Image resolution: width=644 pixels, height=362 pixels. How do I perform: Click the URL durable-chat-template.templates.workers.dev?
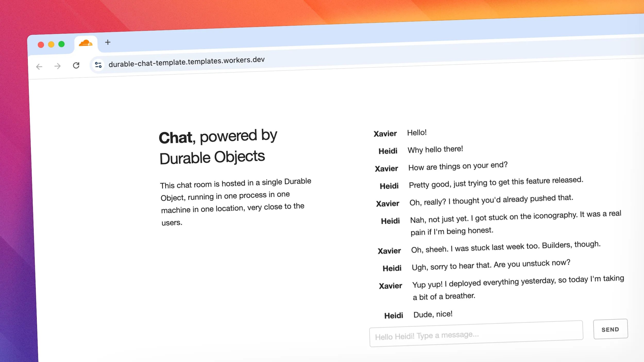coord(187,62)
